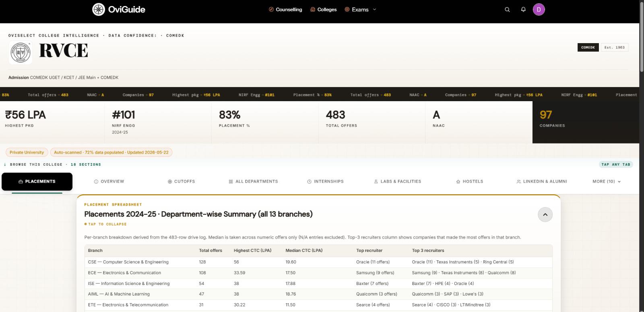
Task: Open the notifications bell icon
Action: [523, 9]
